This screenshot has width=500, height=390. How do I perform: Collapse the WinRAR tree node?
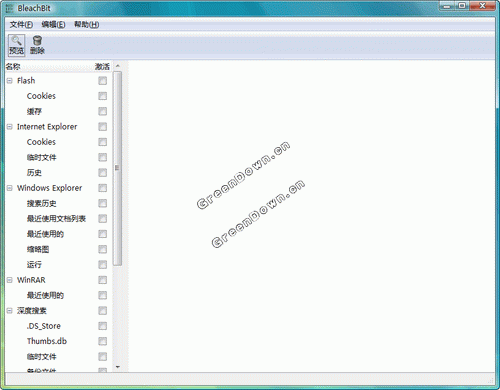point(10,280)
